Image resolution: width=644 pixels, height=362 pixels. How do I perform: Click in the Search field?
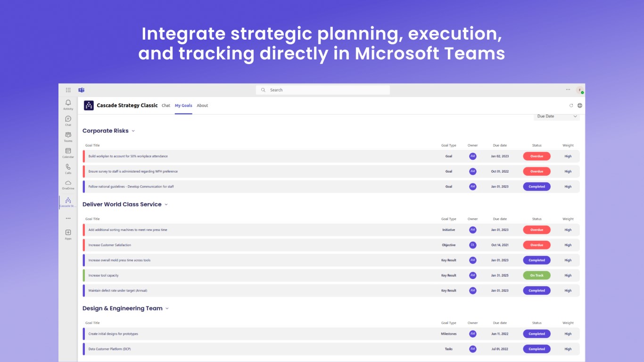pyautogui.click(x=325, y=90)
